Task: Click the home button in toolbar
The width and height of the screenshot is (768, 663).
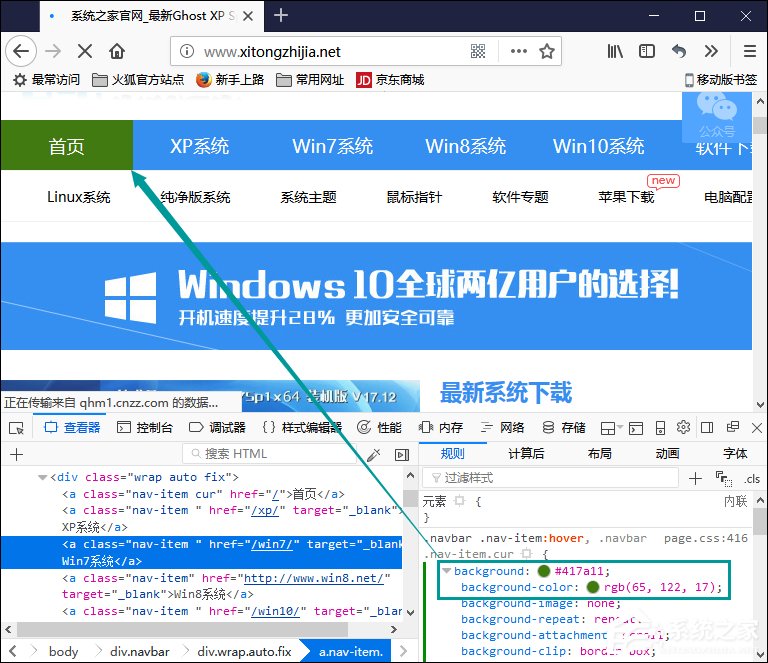Action: point(117,51)
